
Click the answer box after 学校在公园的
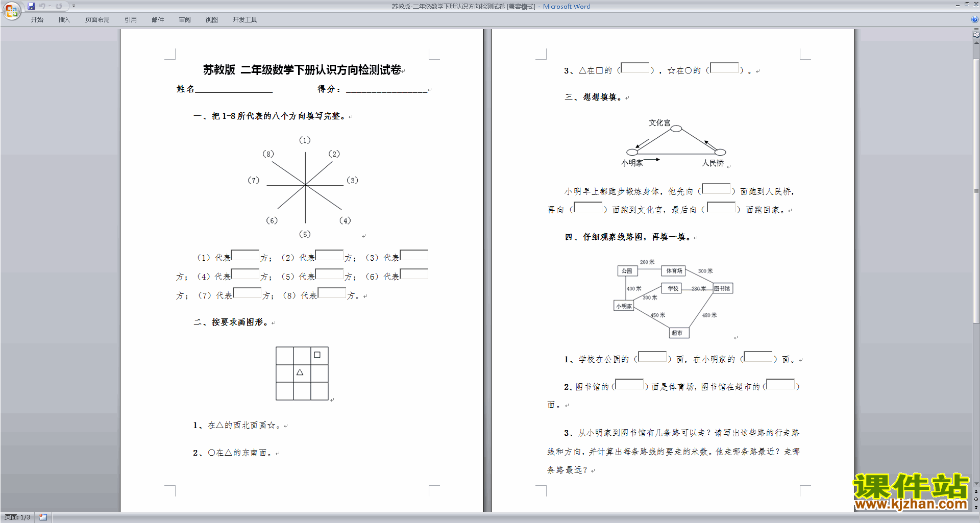pyautogui.click(x=652, y=357)
